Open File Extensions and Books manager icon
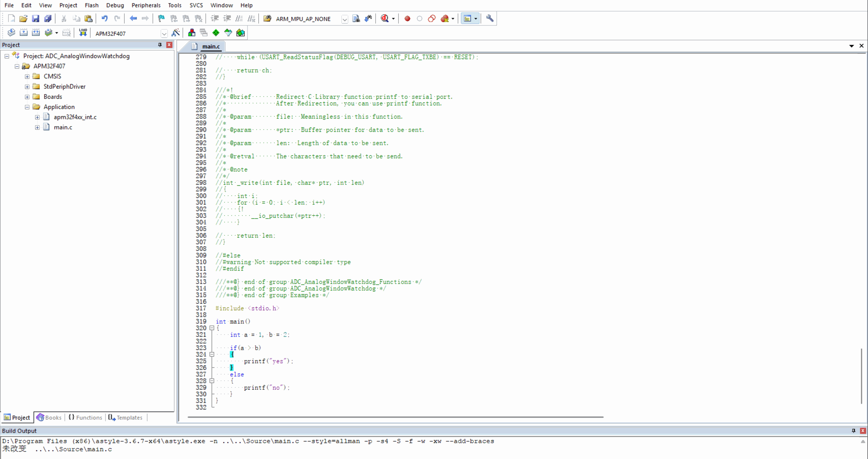The image size is (868, 459). pyautogui.click(x=192, y=33)
